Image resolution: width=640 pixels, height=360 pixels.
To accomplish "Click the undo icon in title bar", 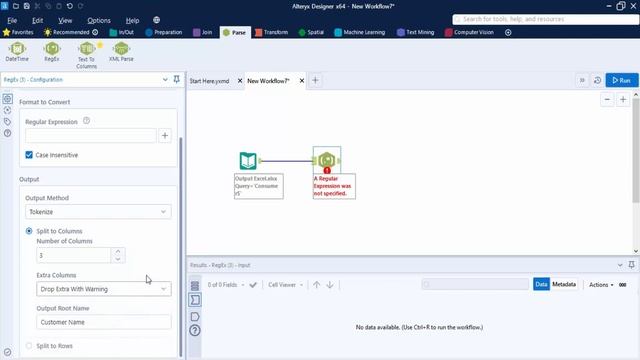I will pyautogui.click(x=70, y=6).
